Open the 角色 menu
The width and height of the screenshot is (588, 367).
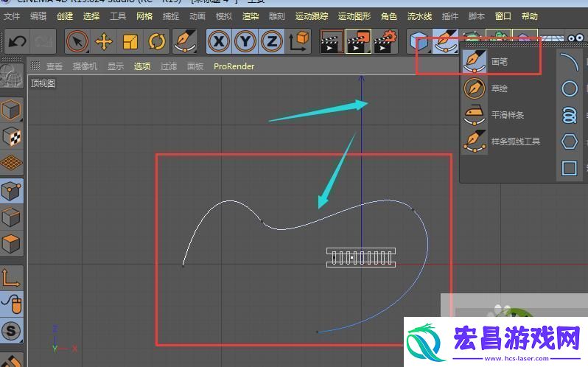389,16
